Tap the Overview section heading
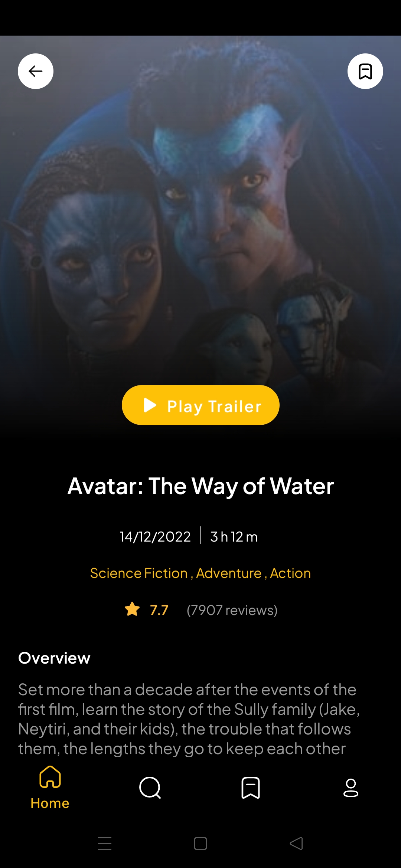 [54, 658]
